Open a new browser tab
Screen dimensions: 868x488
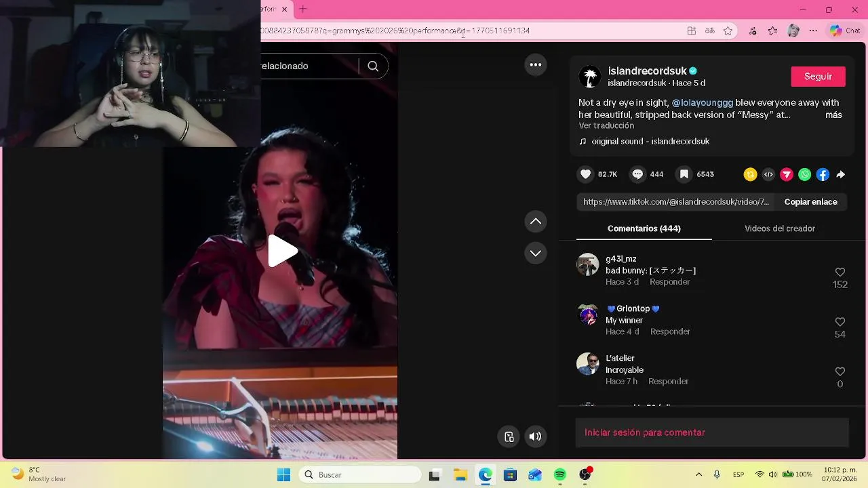click(x=303, y=9)
